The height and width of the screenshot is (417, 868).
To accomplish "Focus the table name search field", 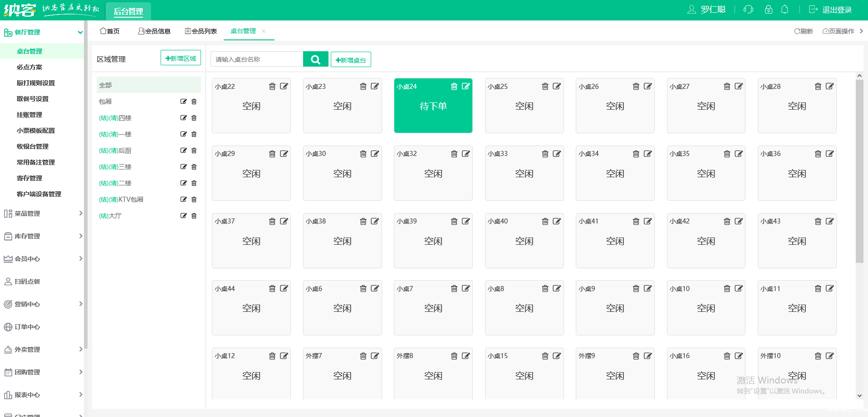I will 257,59.
